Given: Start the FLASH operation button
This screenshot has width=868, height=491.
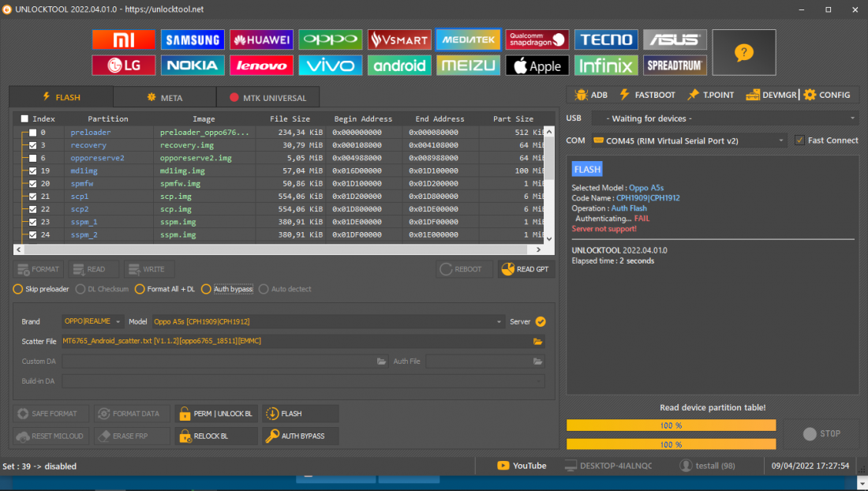Looking at the screenshot, I should click(301, 414).
